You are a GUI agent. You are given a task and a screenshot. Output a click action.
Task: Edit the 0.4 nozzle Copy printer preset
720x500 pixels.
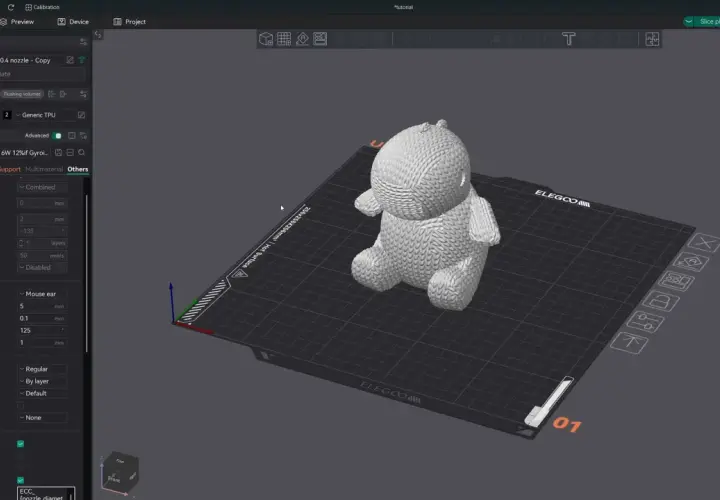70,60
